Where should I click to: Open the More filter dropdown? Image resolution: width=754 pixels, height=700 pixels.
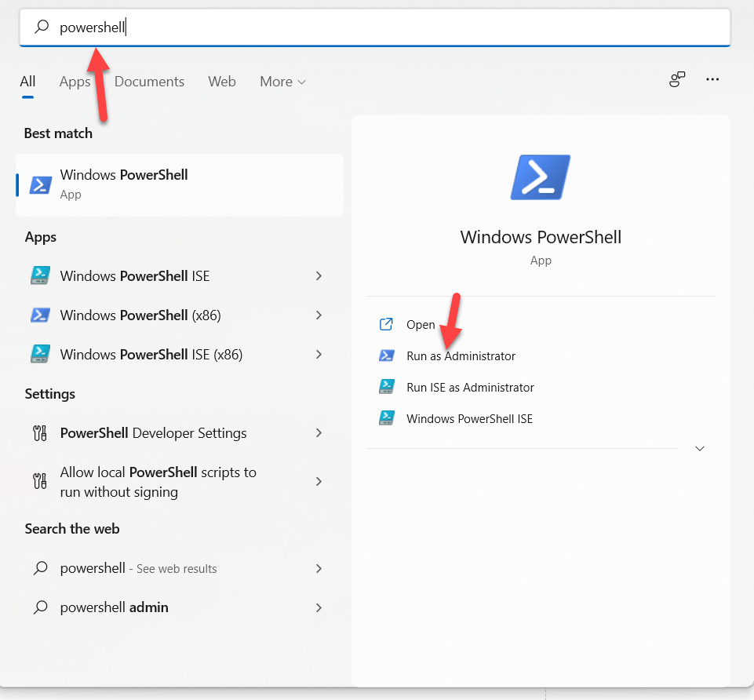pos(282,82)
